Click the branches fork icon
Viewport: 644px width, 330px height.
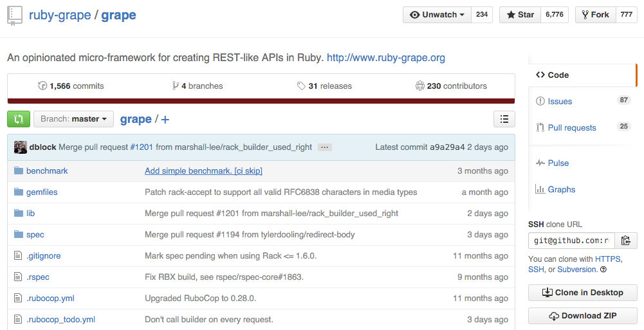click(x=176, y=86)
